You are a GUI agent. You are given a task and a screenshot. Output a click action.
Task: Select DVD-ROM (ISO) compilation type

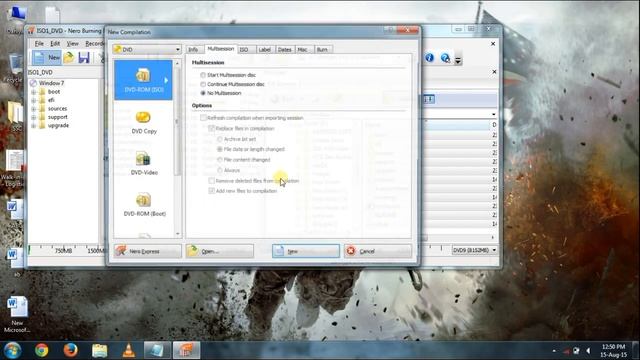click(x=144, y=80)
